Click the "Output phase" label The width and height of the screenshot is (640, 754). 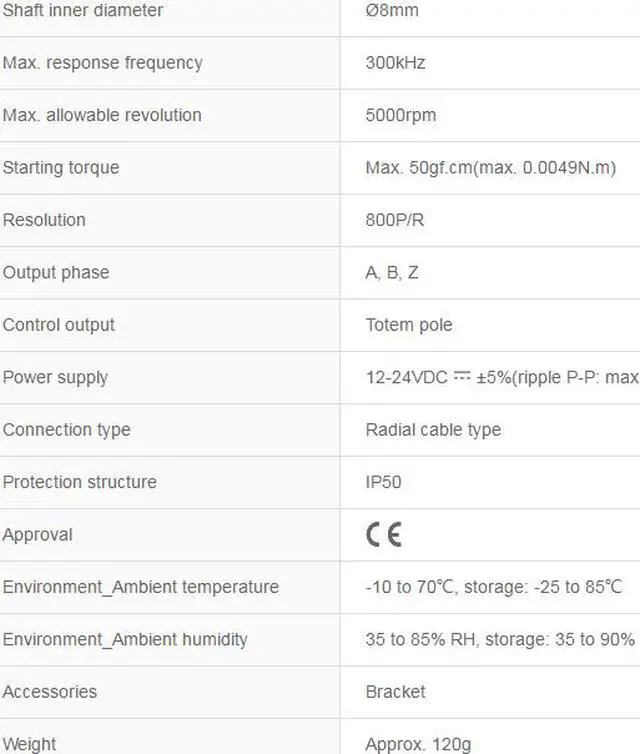coord(56,273)
